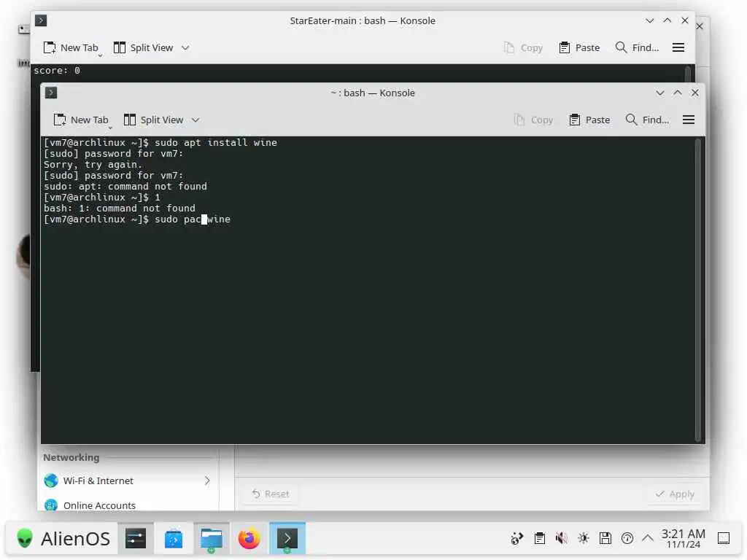Open Find in front bash Konsole toolbar
747x560 pixels.
coord(647,120)
